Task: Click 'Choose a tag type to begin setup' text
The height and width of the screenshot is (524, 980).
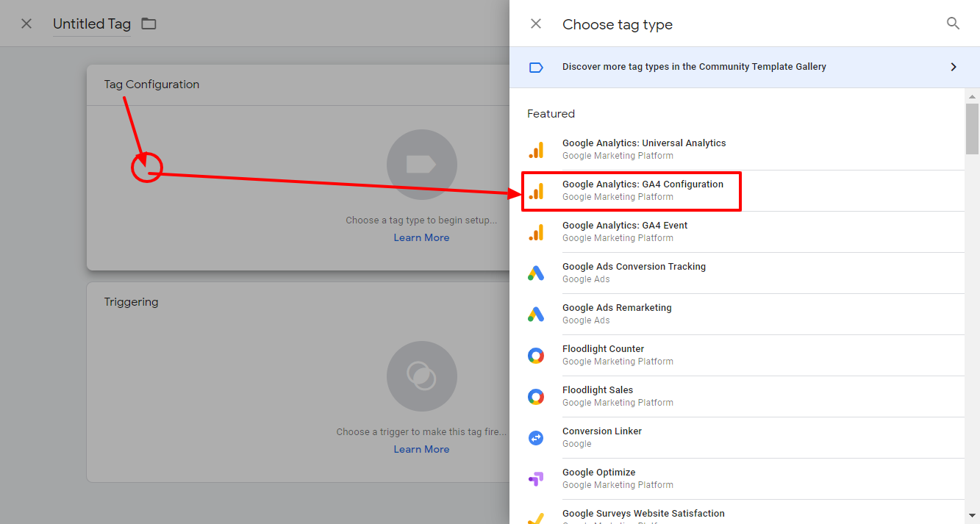Action: pyautogui.click(x=421, y=220)
